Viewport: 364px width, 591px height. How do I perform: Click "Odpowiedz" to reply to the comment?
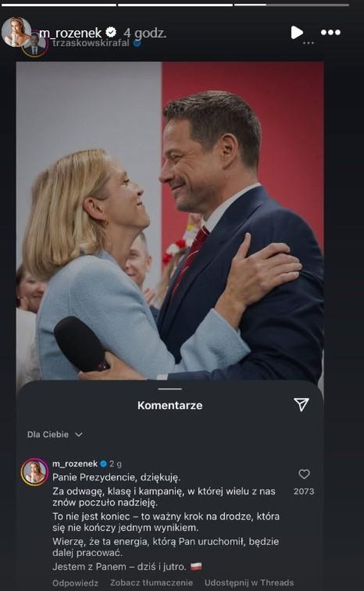(x=75, y=583)
